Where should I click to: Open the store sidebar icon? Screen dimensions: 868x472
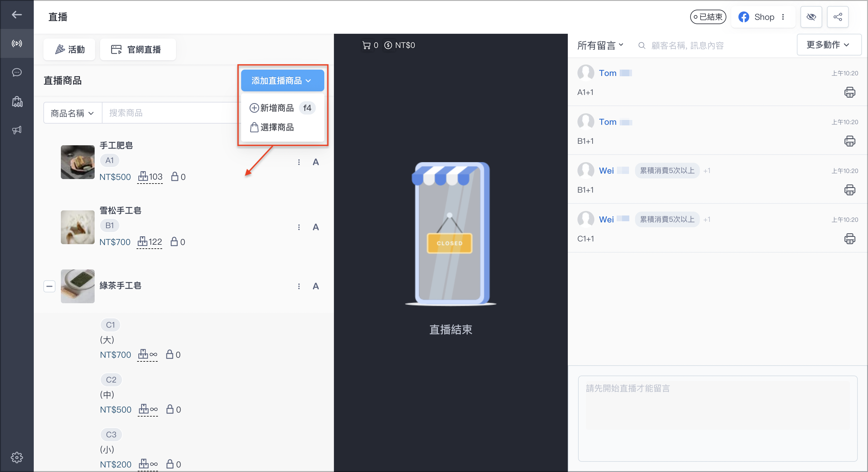click(17, 101)
